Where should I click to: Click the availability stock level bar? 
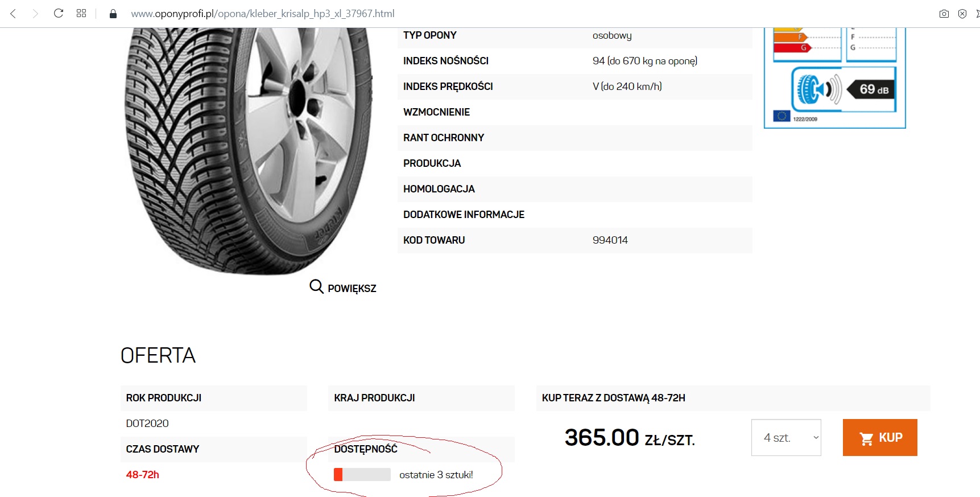point(362,474)
